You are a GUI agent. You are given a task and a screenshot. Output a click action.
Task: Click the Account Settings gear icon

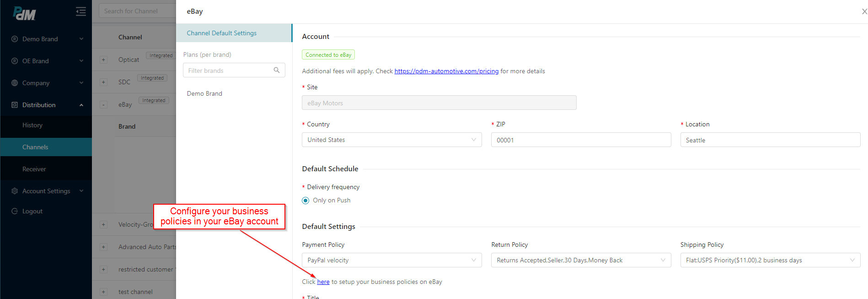tap(15, 191)
